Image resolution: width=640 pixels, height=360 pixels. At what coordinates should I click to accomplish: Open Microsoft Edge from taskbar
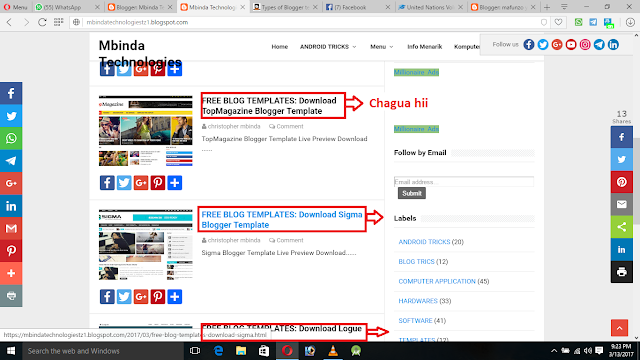click(218, 351)
